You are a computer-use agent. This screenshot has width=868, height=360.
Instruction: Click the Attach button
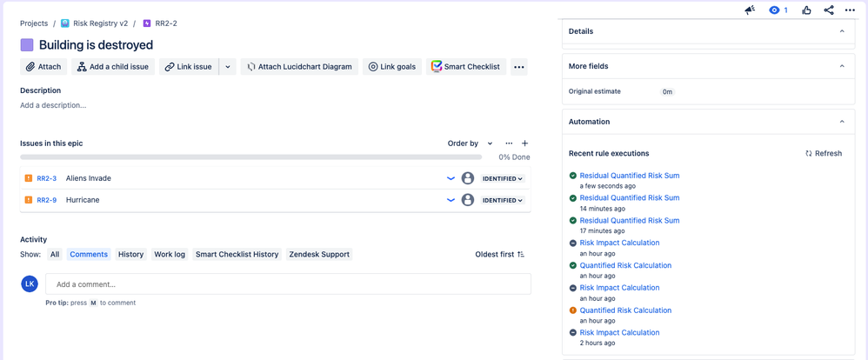pos(43,66)
